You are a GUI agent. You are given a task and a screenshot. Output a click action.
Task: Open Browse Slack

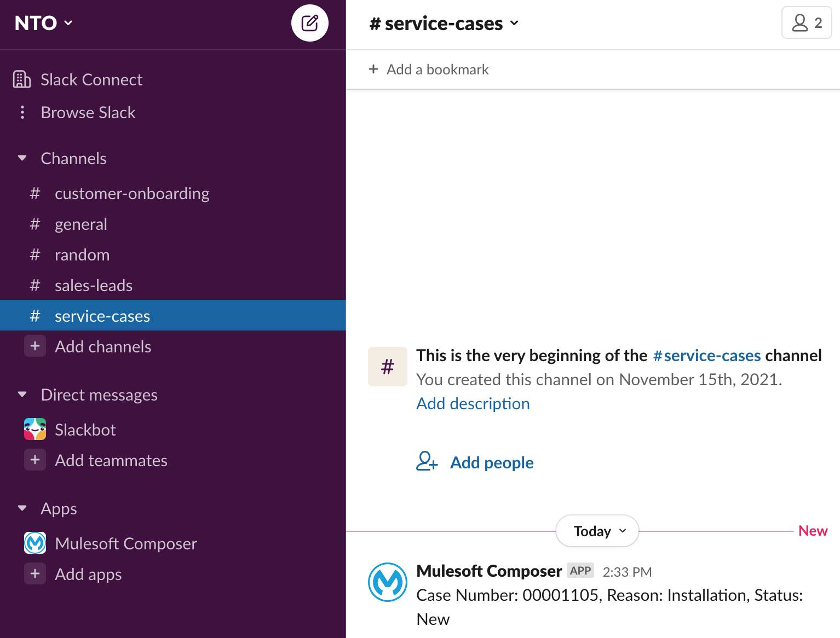88,113
